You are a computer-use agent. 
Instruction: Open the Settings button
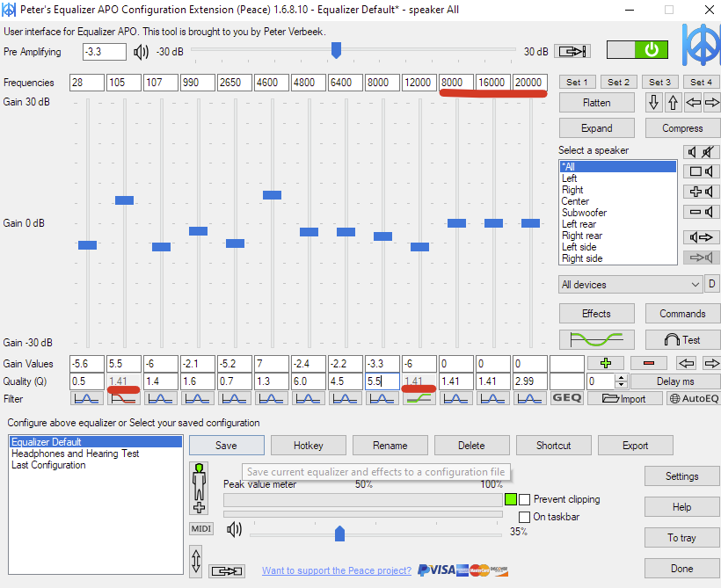coord(682,476)
